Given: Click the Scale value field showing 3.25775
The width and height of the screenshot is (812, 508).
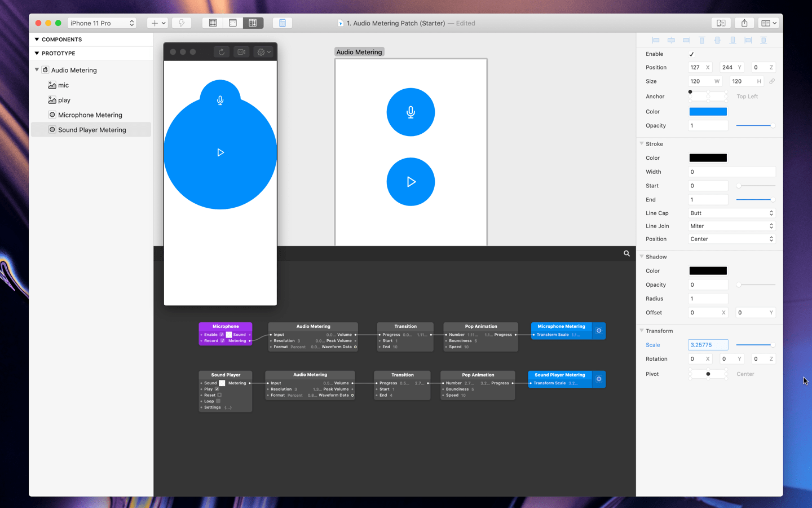Looking at the screenshot, I should [x=708, y=344].
